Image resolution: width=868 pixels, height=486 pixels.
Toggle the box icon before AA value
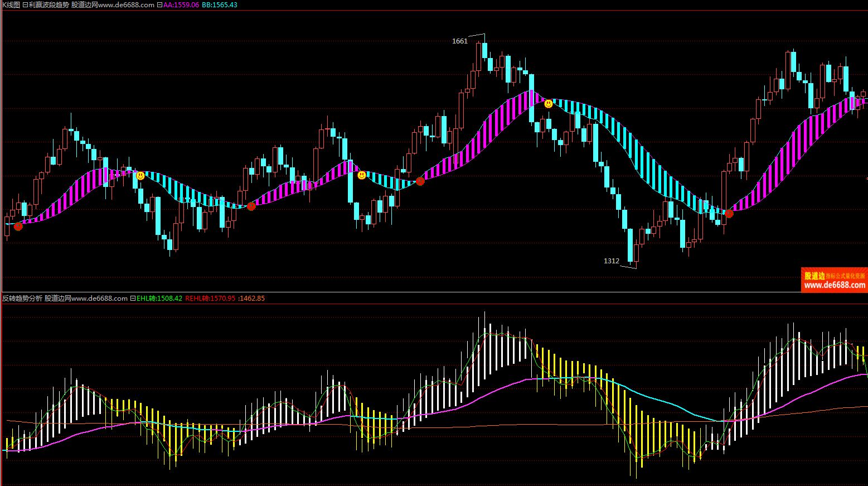[x=159, y=5]
